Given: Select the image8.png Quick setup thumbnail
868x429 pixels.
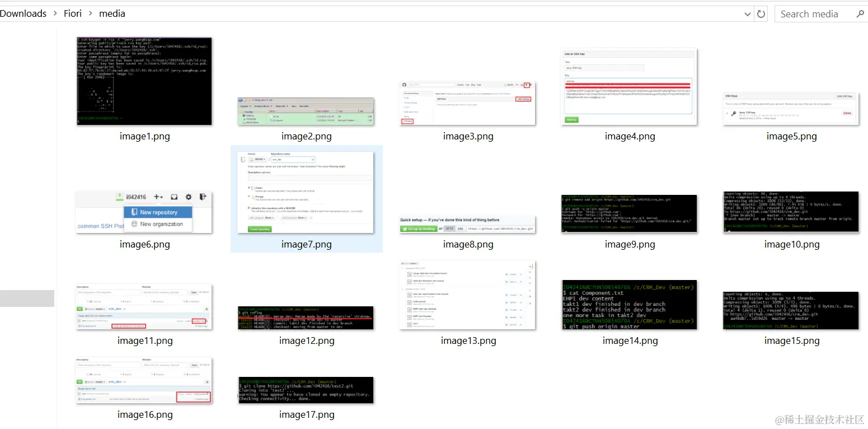Looking at the screenshot, I should [467, 225].
